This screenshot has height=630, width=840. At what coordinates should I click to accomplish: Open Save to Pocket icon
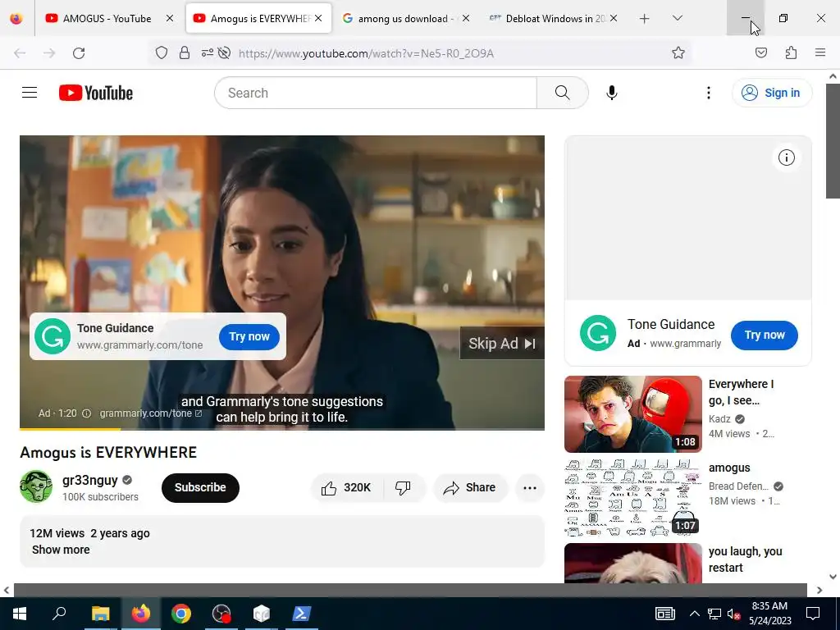point(760,52)
